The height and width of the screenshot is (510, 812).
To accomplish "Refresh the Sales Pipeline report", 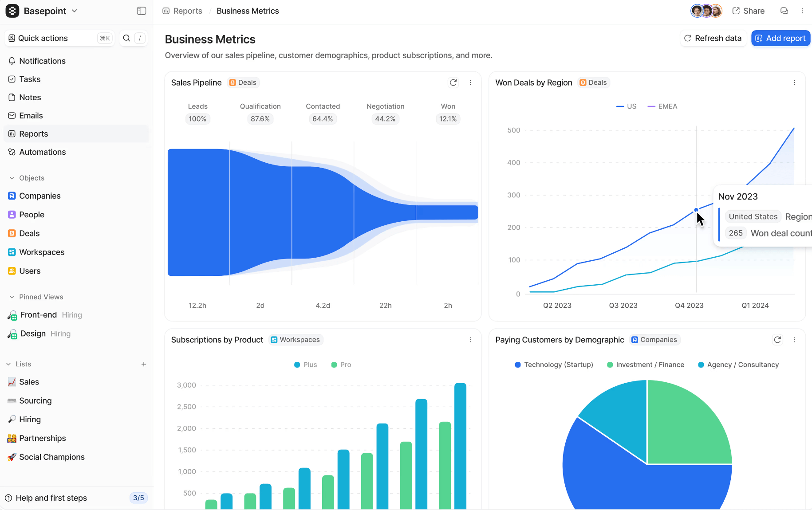I will coord(453,82).
